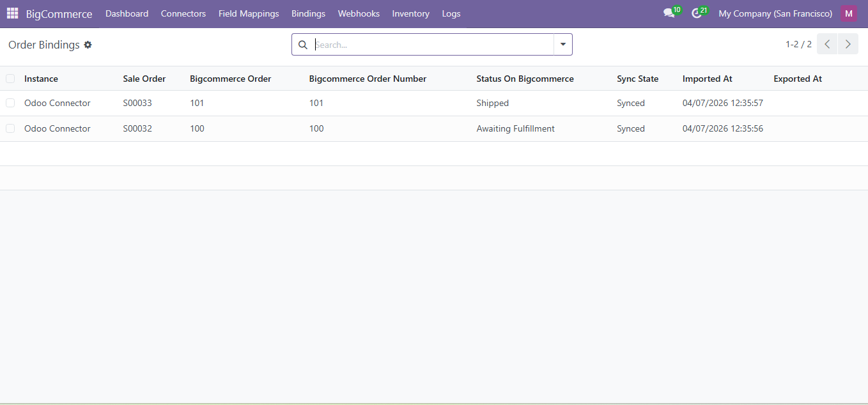Open the apps grid launcher
The image size is (868, 405).
tap(12, 13)
